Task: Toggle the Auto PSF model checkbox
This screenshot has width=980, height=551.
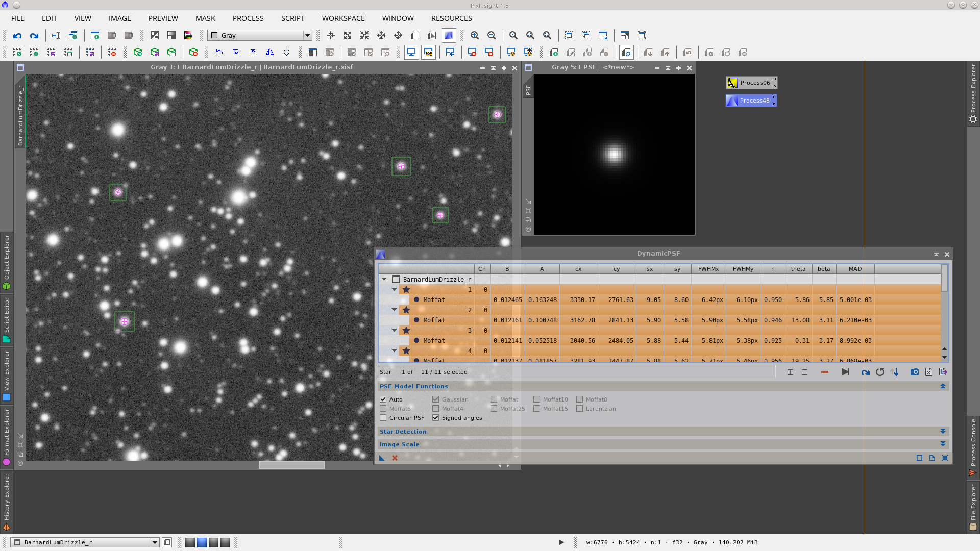Action: point(383,399)
